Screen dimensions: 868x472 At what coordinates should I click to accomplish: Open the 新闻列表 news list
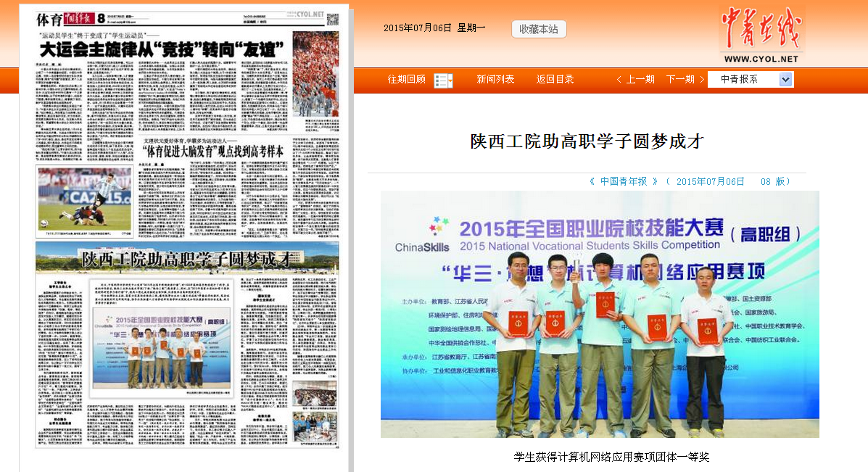[495, 80]
